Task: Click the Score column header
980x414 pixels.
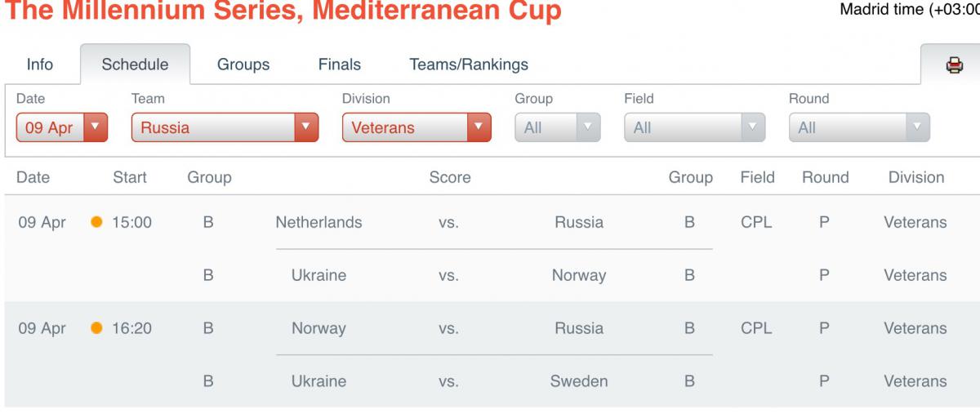Action: pyautogui.click(x=450, y=177)
